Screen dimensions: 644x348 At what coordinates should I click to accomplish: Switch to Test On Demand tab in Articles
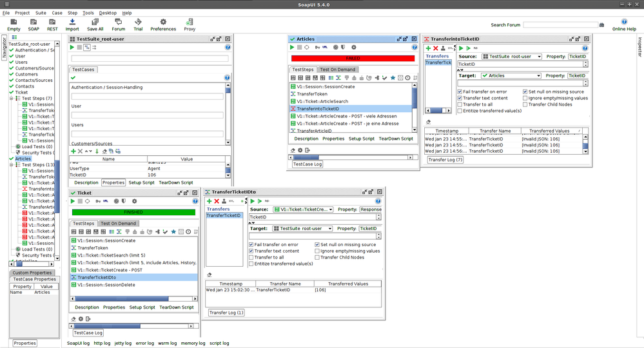[338, 70]
